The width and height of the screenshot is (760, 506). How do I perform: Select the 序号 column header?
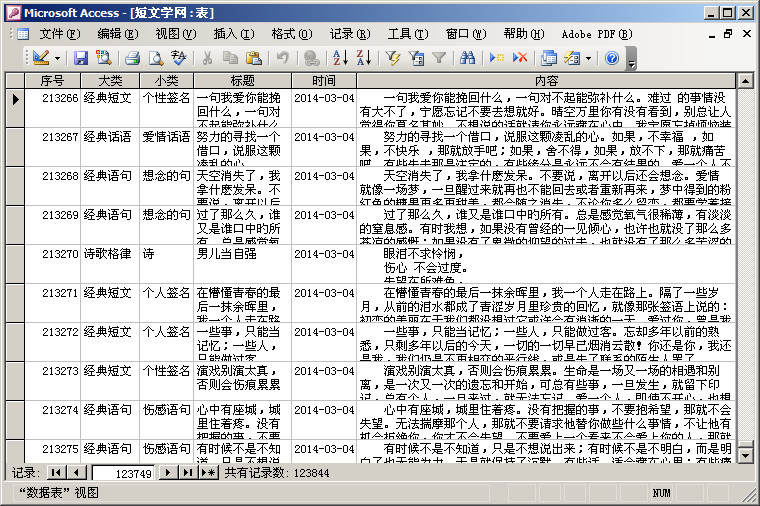[x=53, y=80]
